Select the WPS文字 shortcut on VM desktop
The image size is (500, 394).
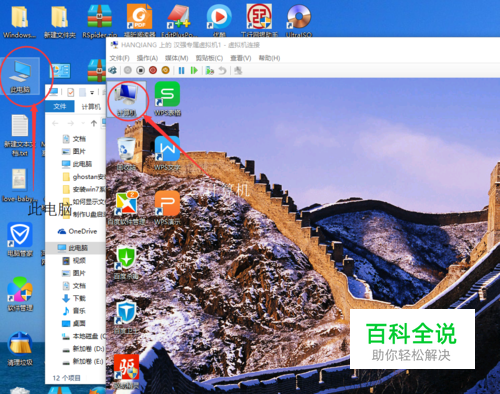pos(167,153)
